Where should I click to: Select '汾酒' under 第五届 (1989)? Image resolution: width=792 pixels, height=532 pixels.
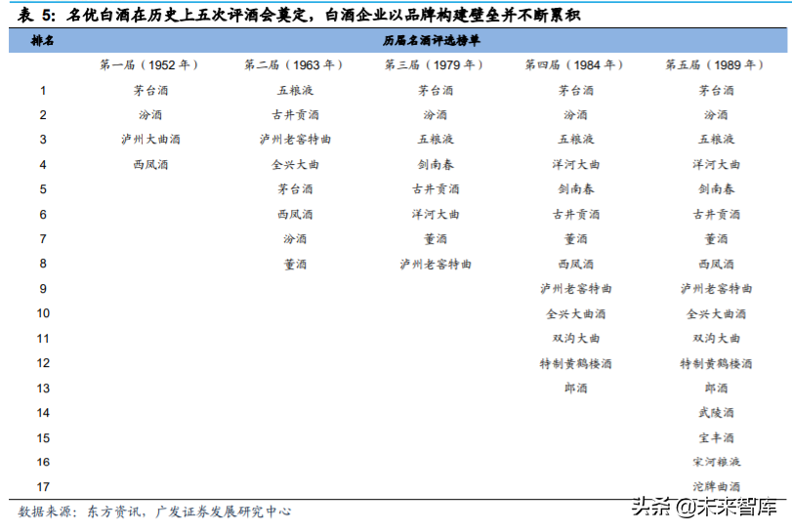point(716,115)
